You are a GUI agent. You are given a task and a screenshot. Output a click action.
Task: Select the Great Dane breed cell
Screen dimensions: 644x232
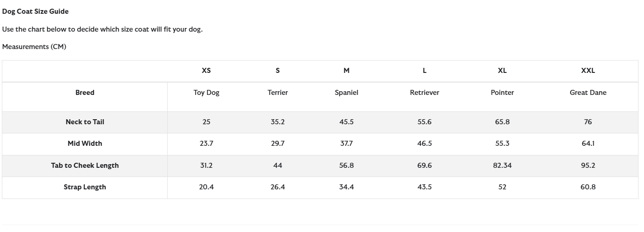pos(588,93)
